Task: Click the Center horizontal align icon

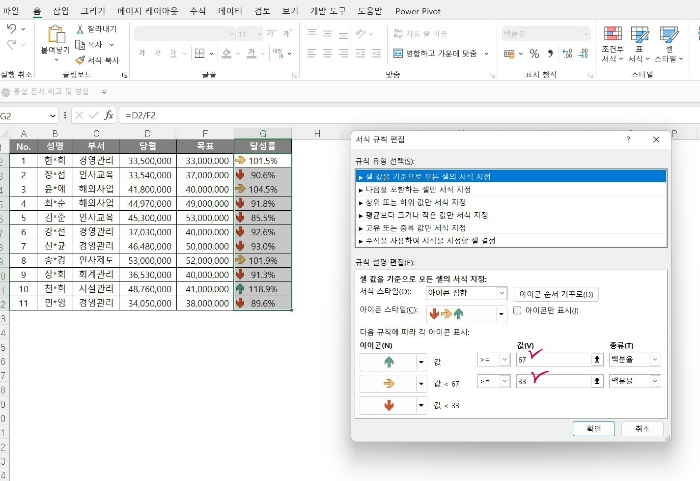Action: tap(327, 54)
